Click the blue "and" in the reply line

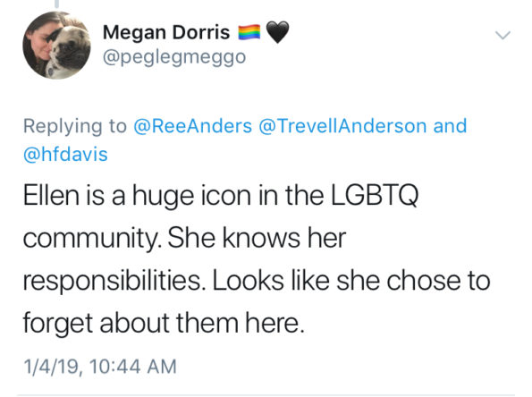click(450, 126)
